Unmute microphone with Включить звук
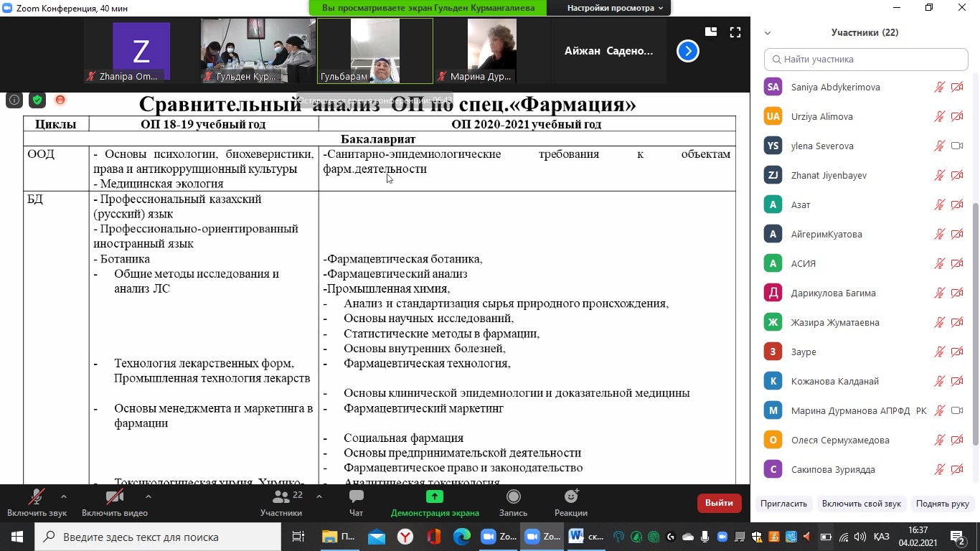980x551 pixels. 36,497
